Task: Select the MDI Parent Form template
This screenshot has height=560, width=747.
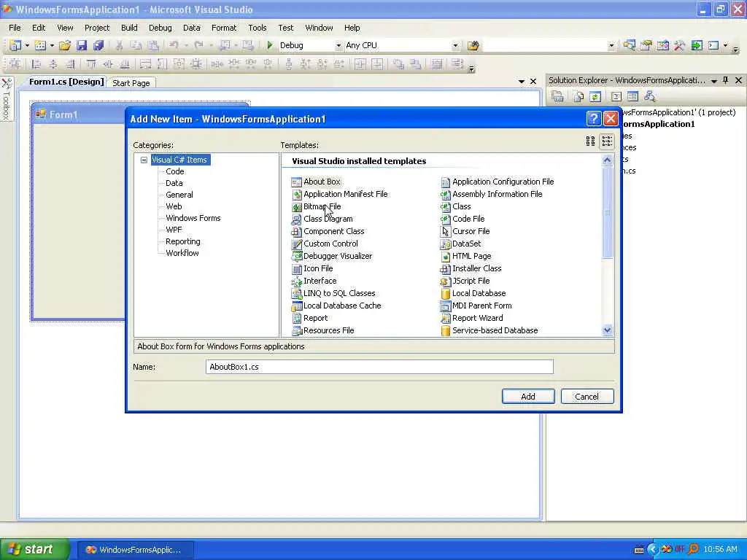Action: point(476,306)
